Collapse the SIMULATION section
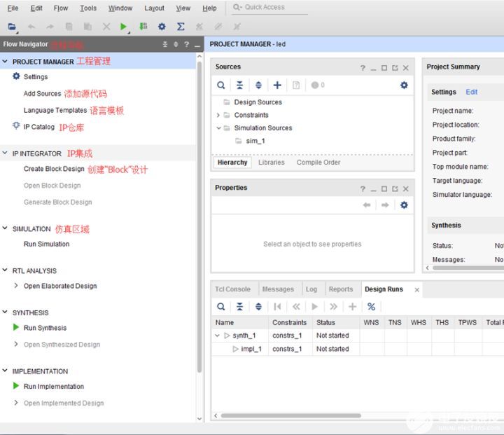 (5, 228)
